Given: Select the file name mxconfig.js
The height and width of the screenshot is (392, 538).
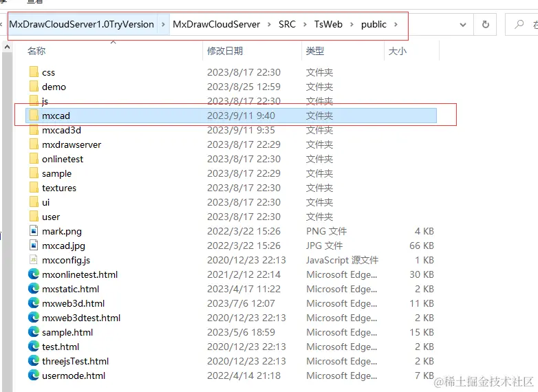Looking at the screenshot, I should [x=66, y=261].
